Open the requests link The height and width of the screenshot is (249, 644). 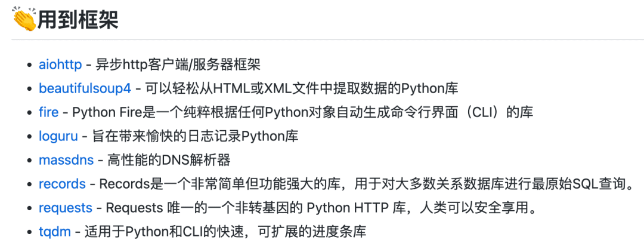(66, 208)
